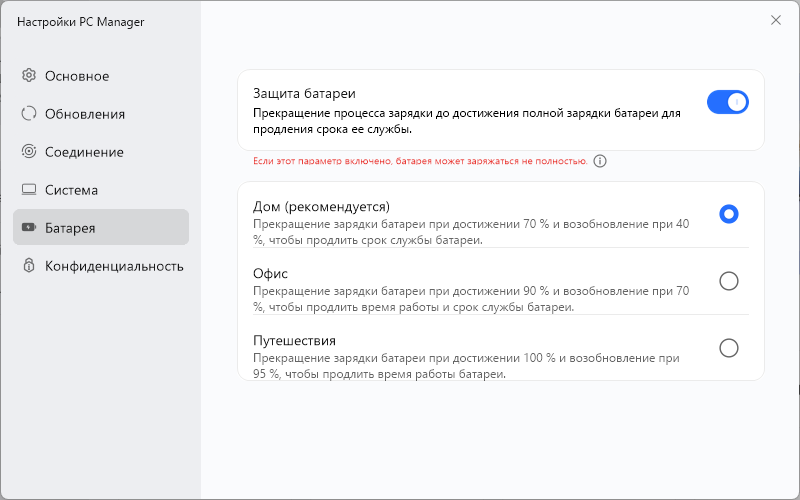Screen dimensions: 800x500
Task: Click the refresh icon beside Обновления
Action: [x=29, y=113]
